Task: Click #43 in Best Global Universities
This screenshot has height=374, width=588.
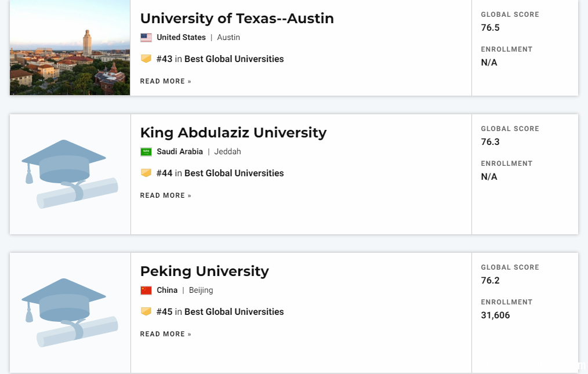Action: pyautogui.click(x=220, y=59)
